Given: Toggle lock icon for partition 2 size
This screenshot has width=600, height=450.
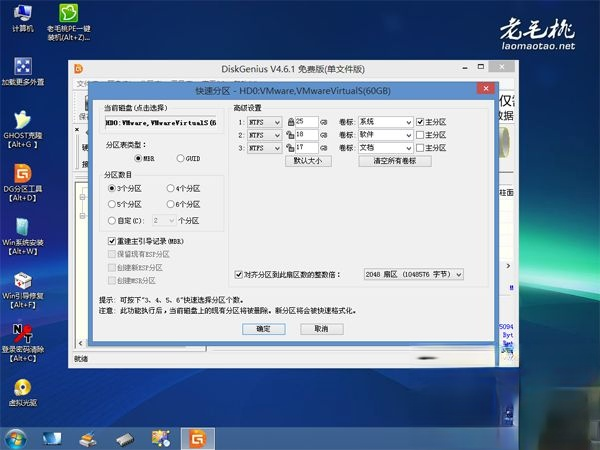Looking at the screenshot, I should 291,135.
